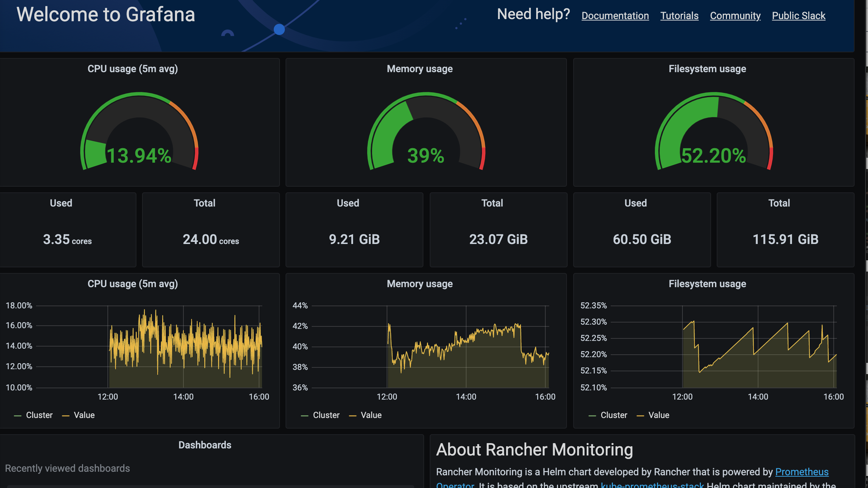Open the Grafana Documentation link

(x=615, y=16)
